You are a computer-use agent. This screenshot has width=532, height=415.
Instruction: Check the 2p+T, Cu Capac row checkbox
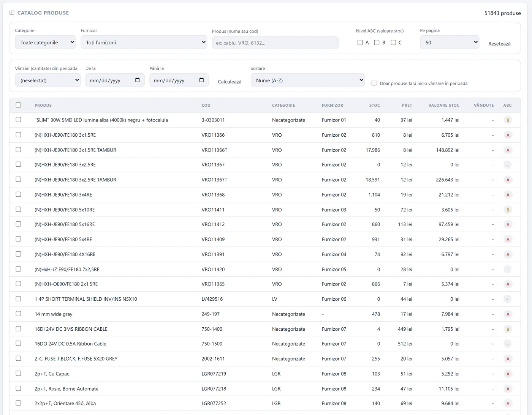tap(18, 374)
